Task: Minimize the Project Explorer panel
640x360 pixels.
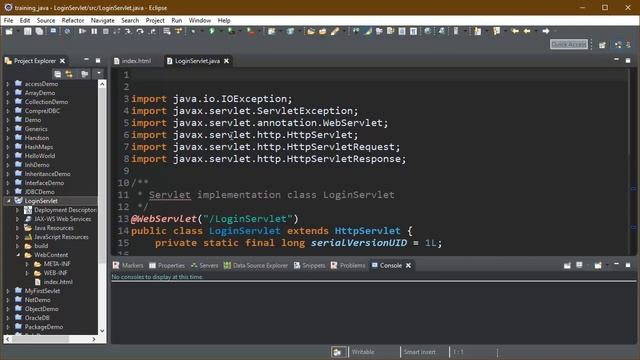Action: click(86, 60)
